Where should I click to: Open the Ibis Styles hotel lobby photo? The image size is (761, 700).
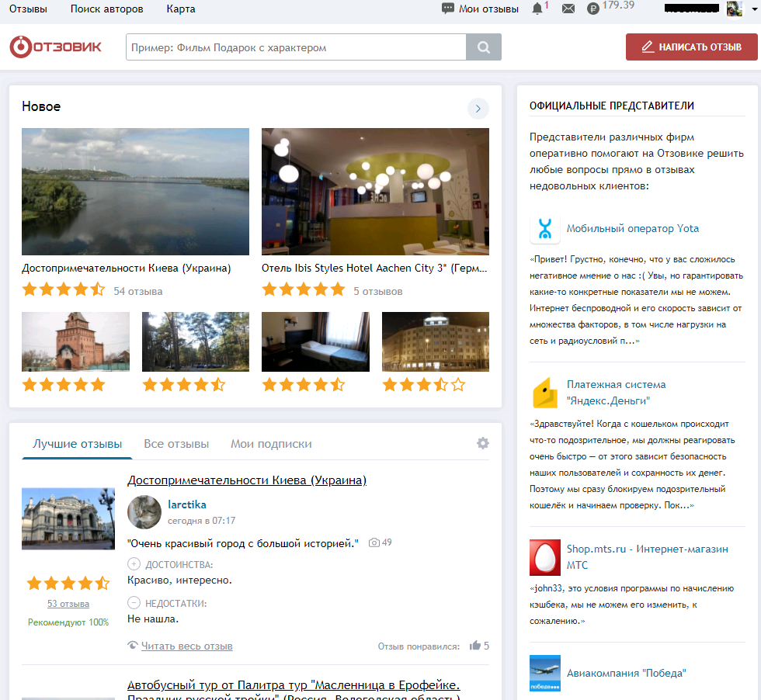point(375,192)
